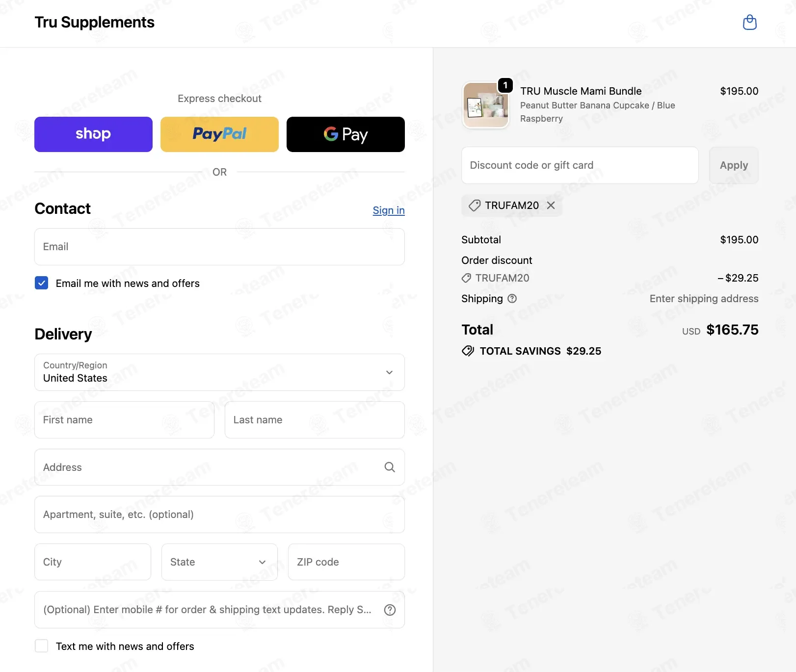796x672 pixels.
Task: Pay with Shop Pay express button
Action: coord(93,134)
